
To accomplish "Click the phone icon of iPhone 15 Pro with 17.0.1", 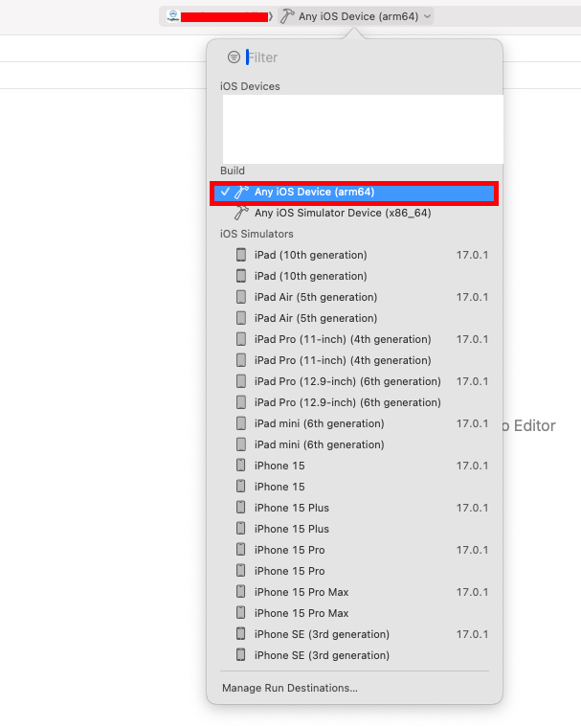I will coord(241,550).
